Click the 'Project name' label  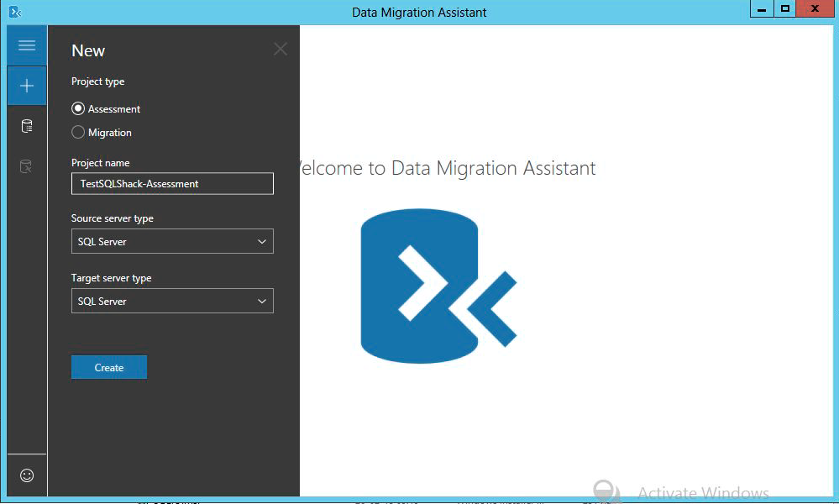(101, 163)
